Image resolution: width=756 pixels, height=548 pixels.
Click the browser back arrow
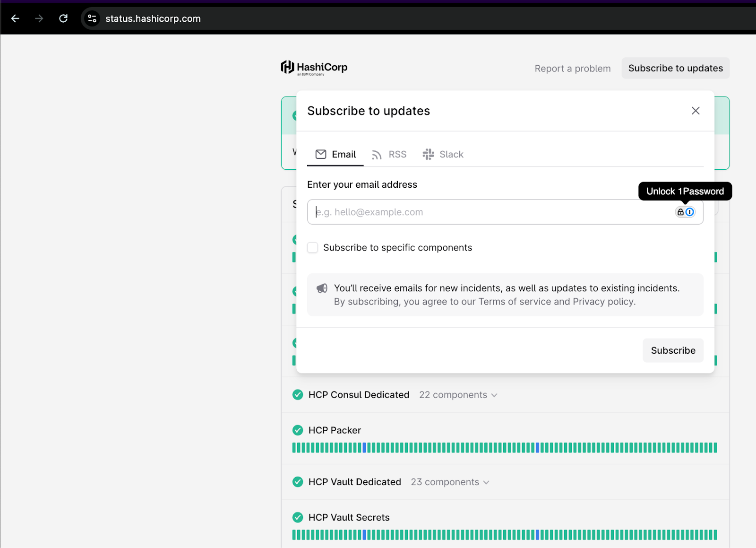(x=15, y=18)
